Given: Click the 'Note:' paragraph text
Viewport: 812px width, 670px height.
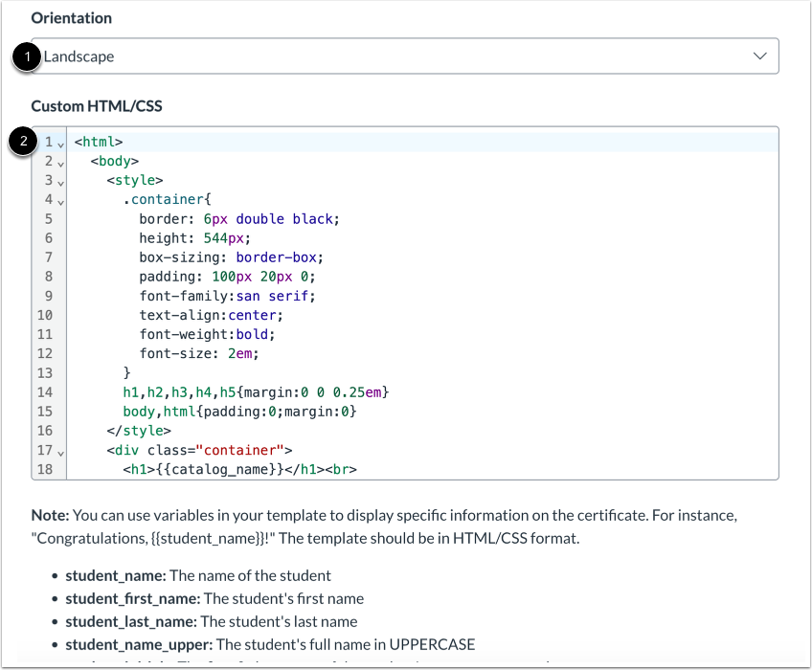Looking at the screenshot, I should coord(384,526).
